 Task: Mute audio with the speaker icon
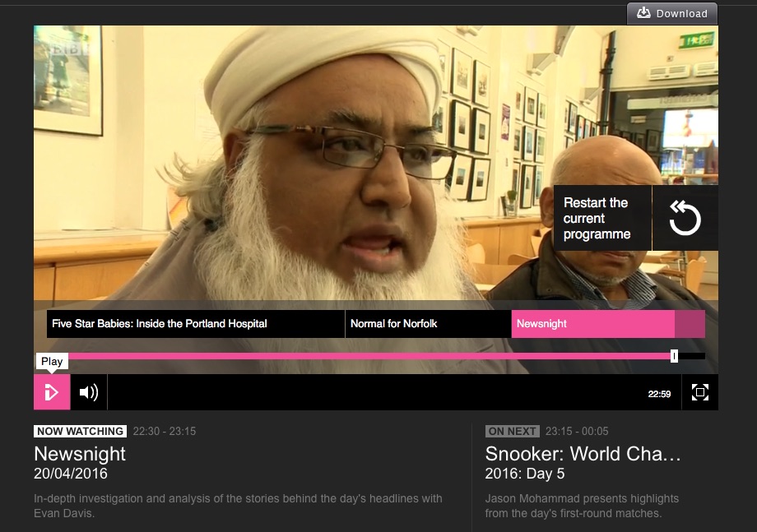coord(89,392)
